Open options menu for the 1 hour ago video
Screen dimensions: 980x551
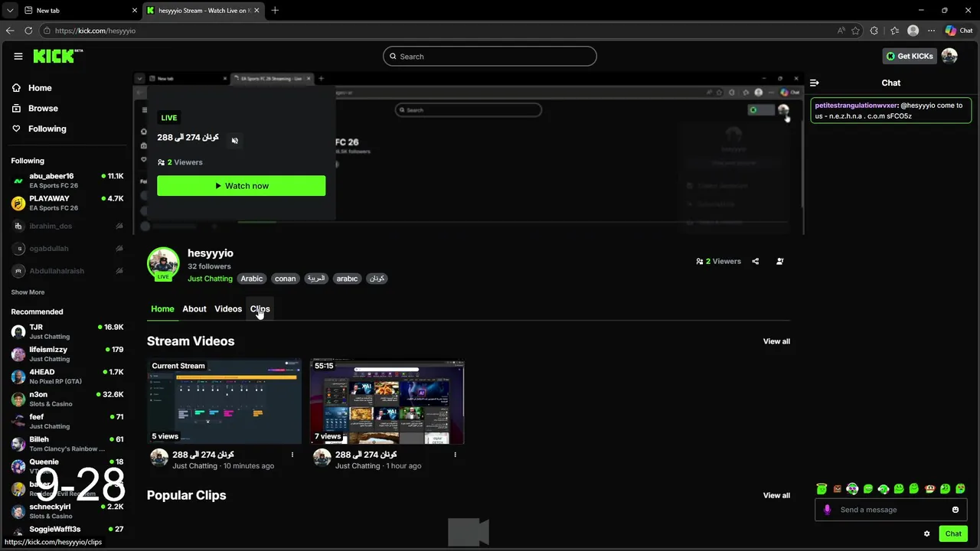point(455,455)
